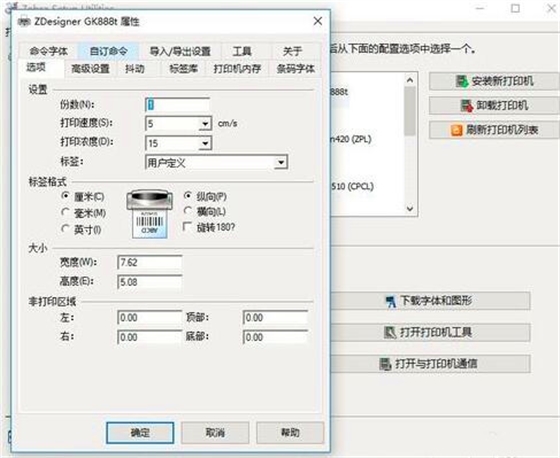Click the open printer communication icon
This screenshot has height=458, width=560.
click(385, 364)
